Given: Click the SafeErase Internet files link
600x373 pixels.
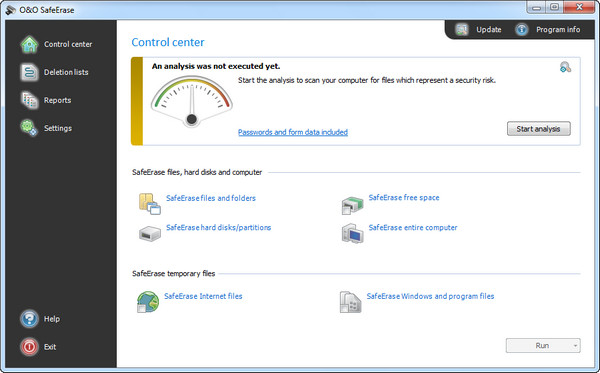Looking at the screenshot, I should point(203,296).
